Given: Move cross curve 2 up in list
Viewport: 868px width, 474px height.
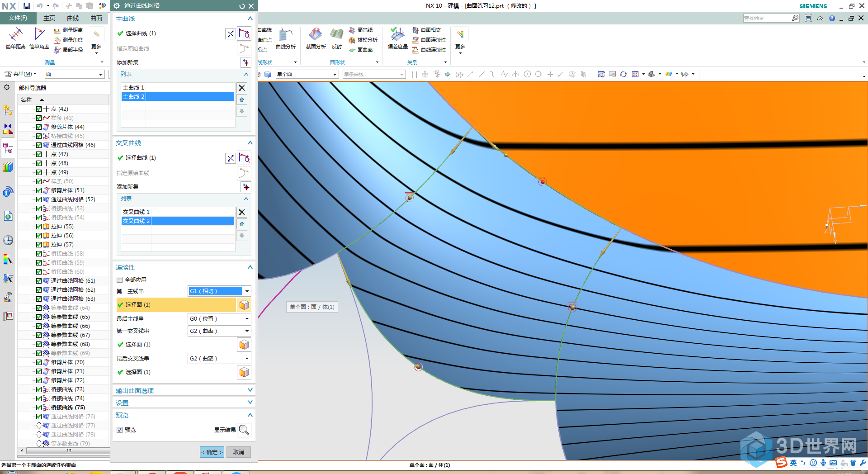Looking at the screenshot, I should tap(242, 224).
